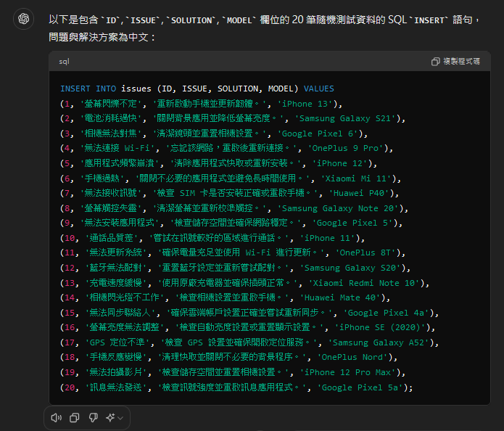This screenshot has width=504, height=431.
Task: Click 'Huawei Mate 40' in row 14
Action: click(x=340, y=297)
